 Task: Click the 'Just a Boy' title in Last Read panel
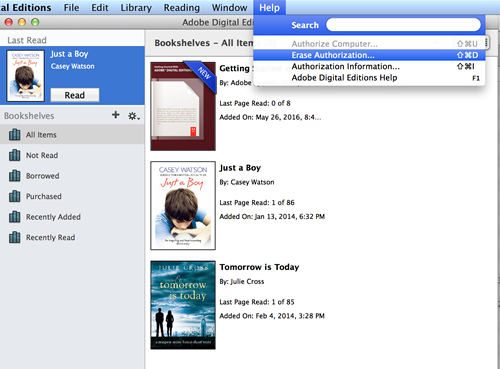click(x=69, y=54)
